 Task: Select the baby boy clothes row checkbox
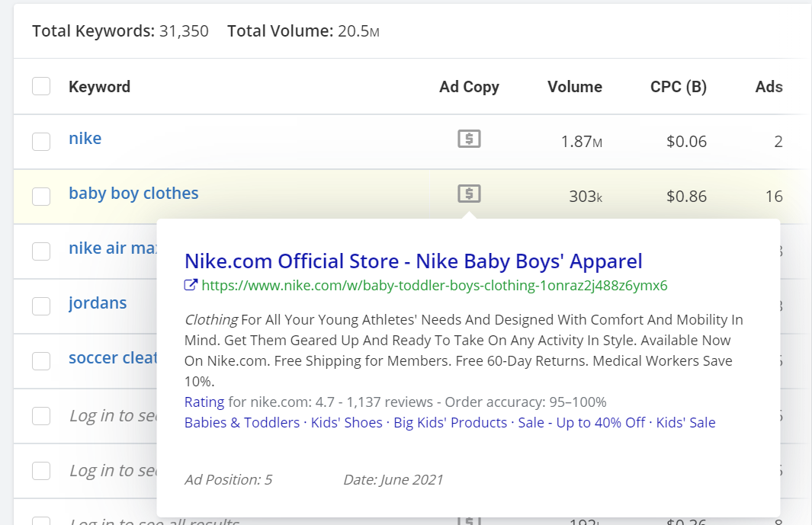tap(41, 197)
